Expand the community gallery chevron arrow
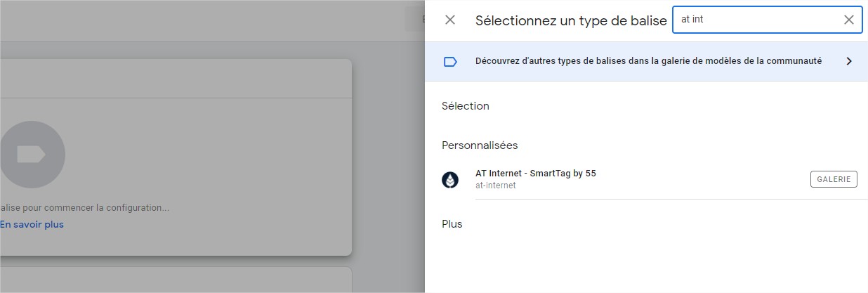The width and height of the screenshot is (868, 293). tap(848, 62)
